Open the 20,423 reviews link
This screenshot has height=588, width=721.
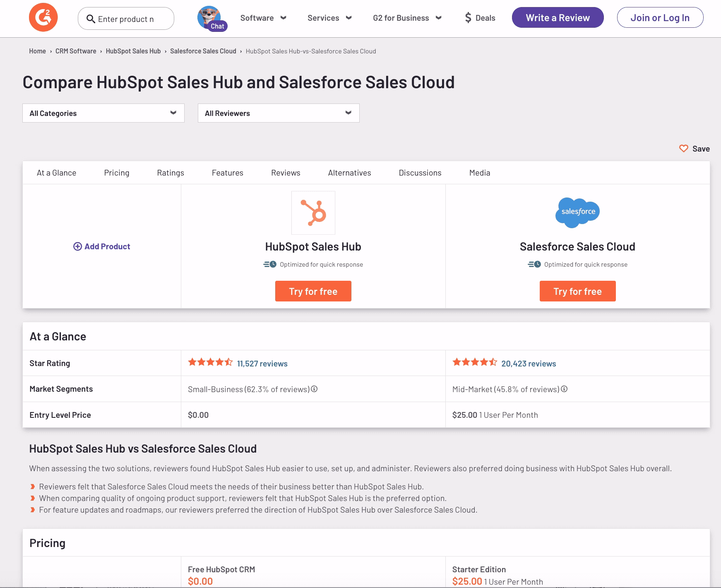[x=529, y=364]
